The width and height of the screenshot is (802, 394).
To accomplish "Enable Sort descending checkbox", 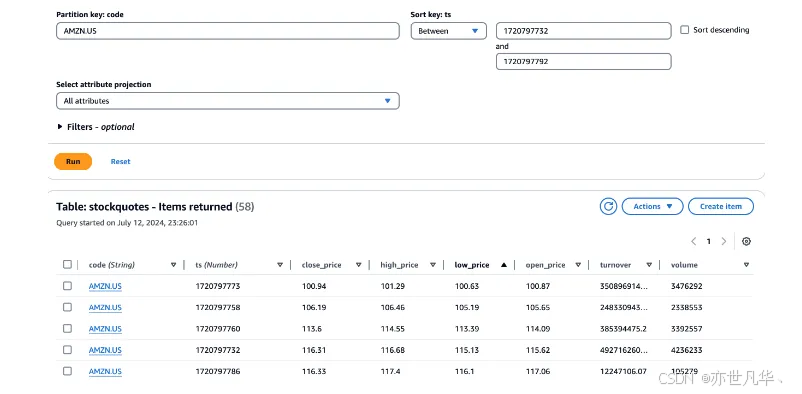I will click(x=684, y=30).
